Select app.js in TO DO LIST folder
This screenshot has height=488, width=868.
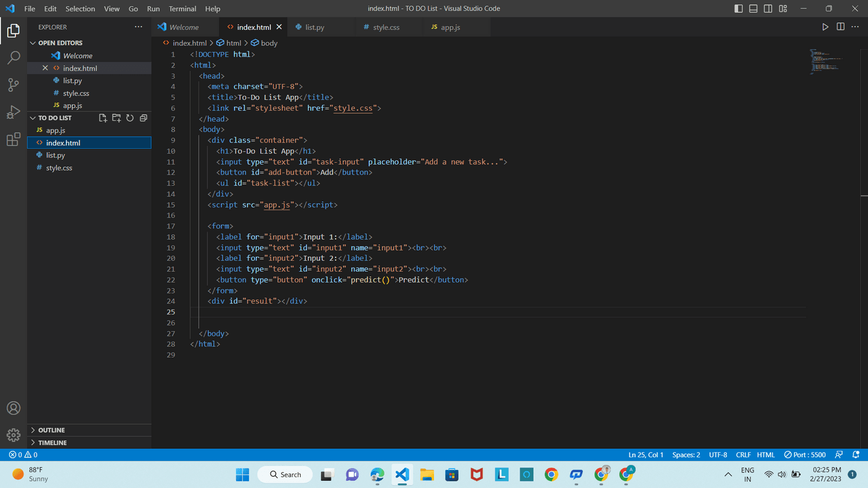pos(89,130)
